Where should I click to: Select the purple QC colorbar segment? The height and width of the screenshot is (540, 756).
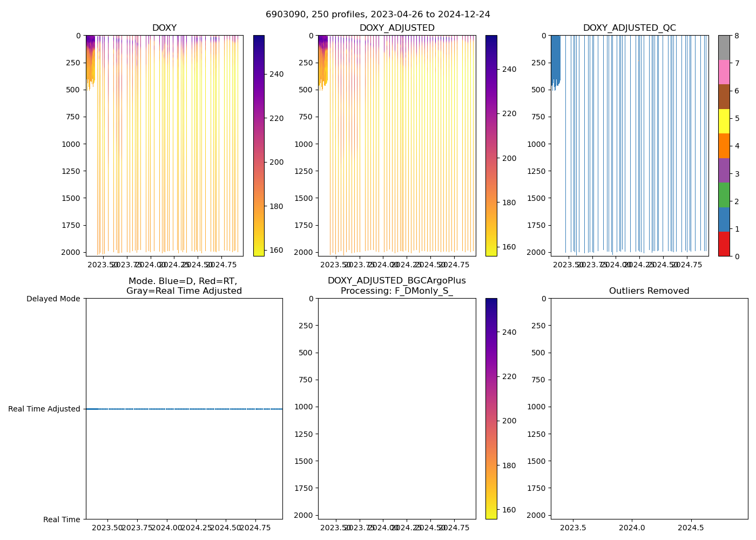click(x=724, y=170)
